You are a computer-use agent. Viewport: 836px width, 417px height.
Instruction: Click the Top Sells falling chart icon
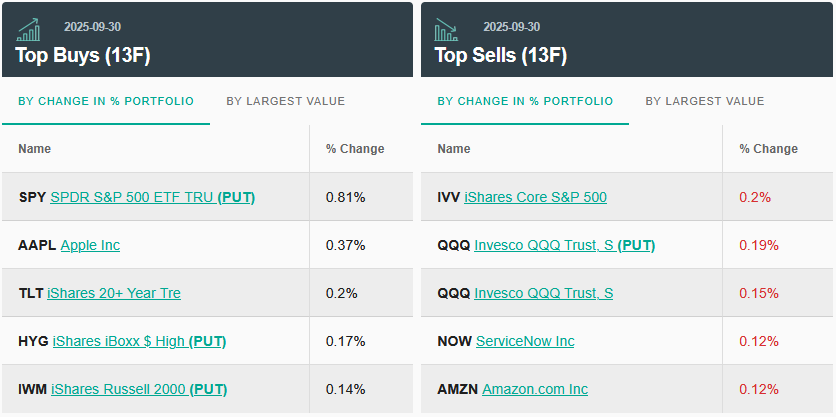point(446,30)
